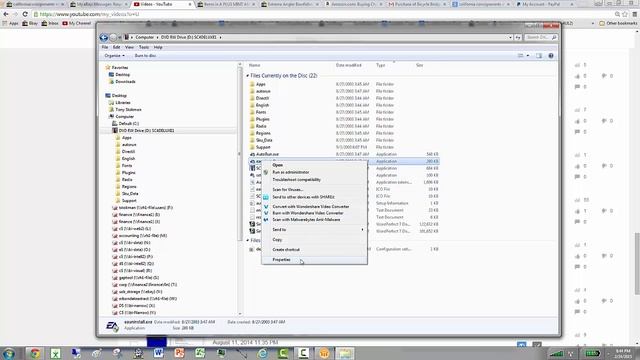Open the Explorer File menu
Screen dimensions: 640x360
[105, 47]
